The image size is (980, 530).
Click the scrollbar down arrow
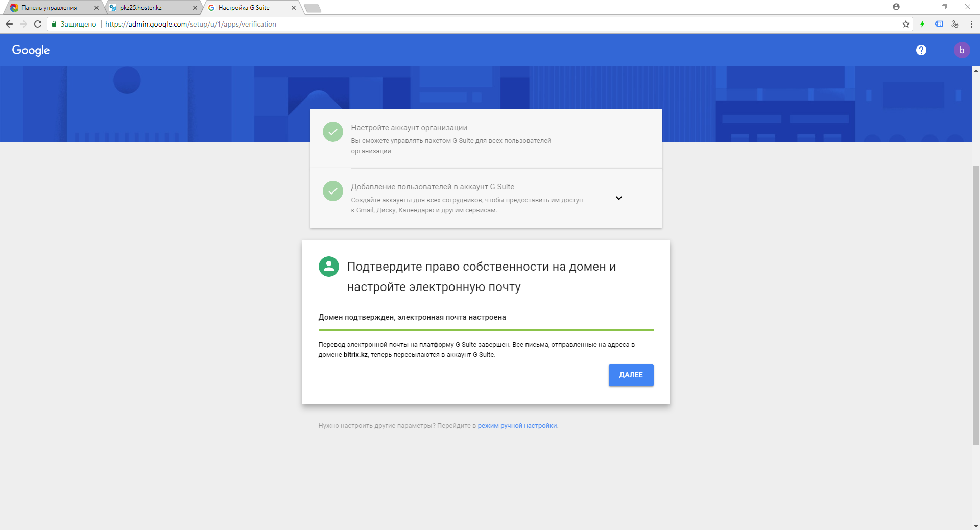tap(976, 526)
